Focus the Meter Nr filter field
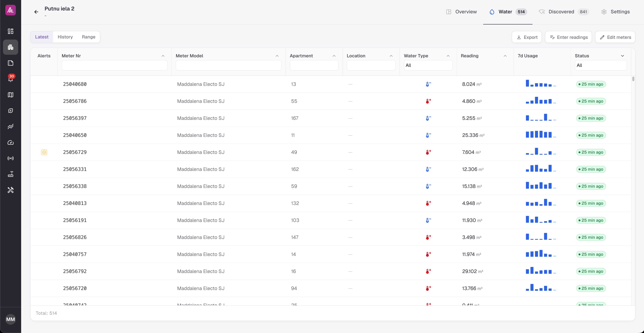644x333 pixels. pos(115,65)
